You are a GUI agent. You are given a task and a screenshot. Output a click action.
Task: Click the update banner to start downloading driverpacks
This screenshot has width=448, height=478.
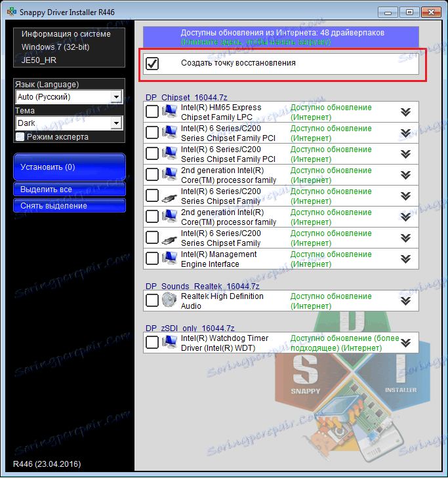click(x=281, y=37)
